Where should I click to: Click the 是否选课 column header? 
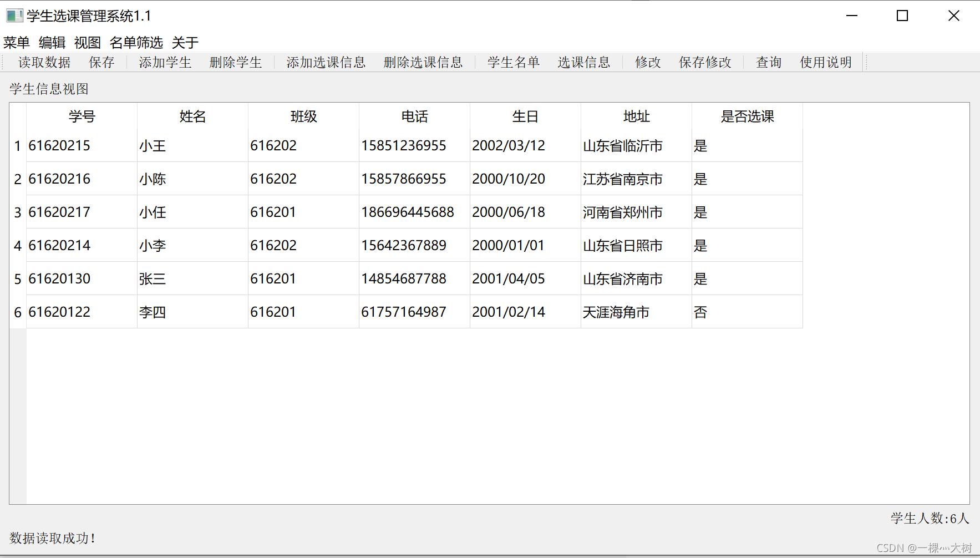tap(747, 116)
